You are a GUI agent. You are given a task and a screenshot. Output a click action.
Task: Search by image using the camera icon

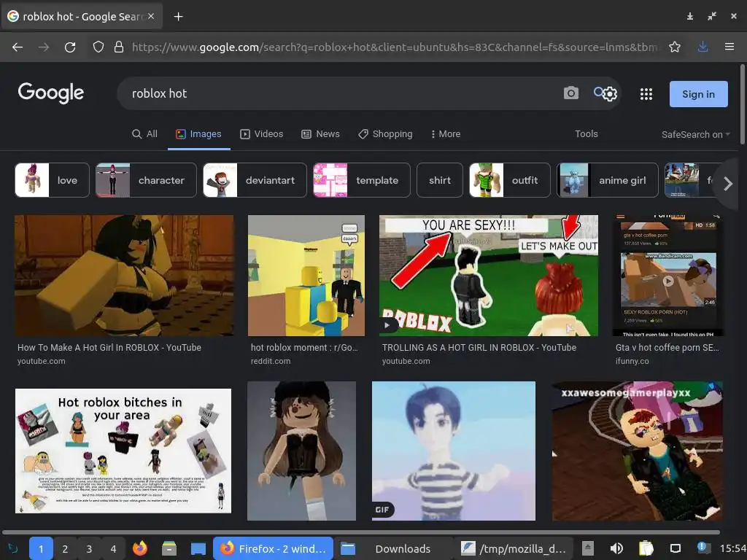coord(570,93)
